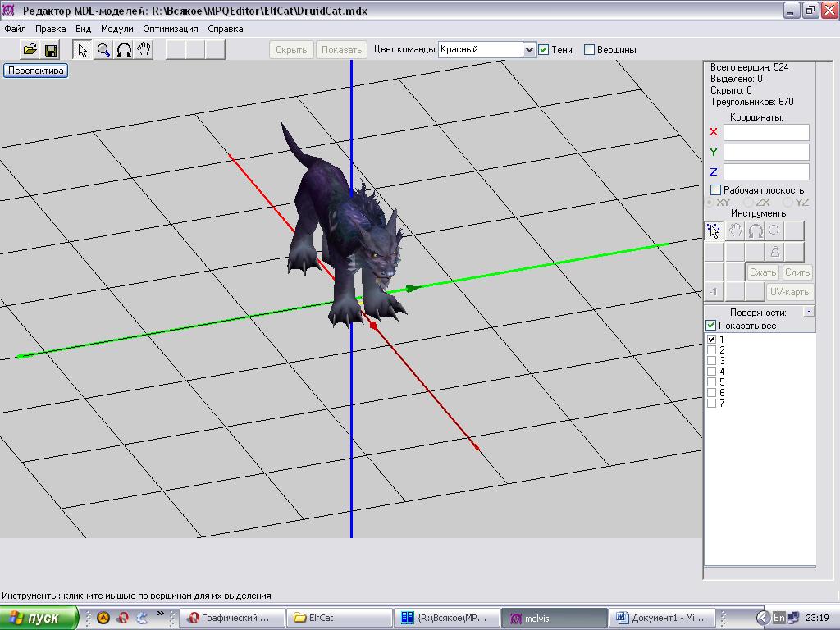The width and height of the screenshot is (840, 630).
Task: Click the UV-карты button
Action: [x=790, y=292]
